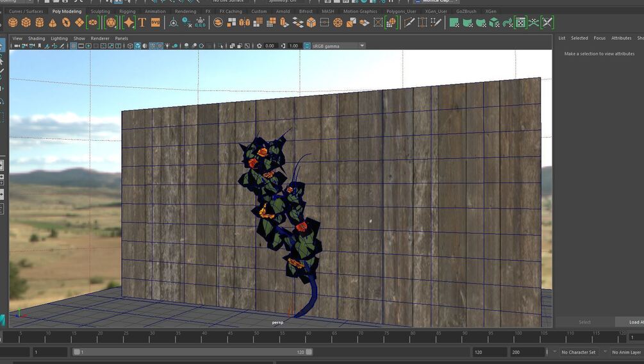Click the Mirror geometry shelf icon

tap(244, 22)
